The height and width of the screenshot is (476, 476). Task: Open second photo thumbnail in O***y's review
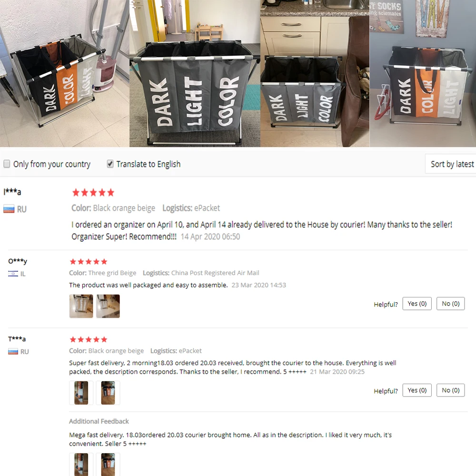[x=108, y=306]
